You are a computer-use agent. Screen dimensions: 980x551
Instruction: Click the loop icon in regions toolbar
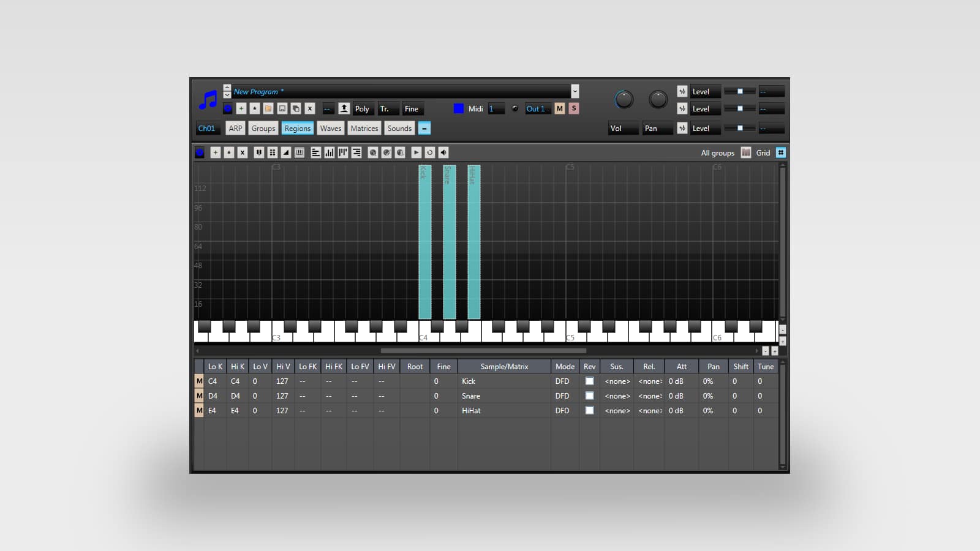point(429,152)
